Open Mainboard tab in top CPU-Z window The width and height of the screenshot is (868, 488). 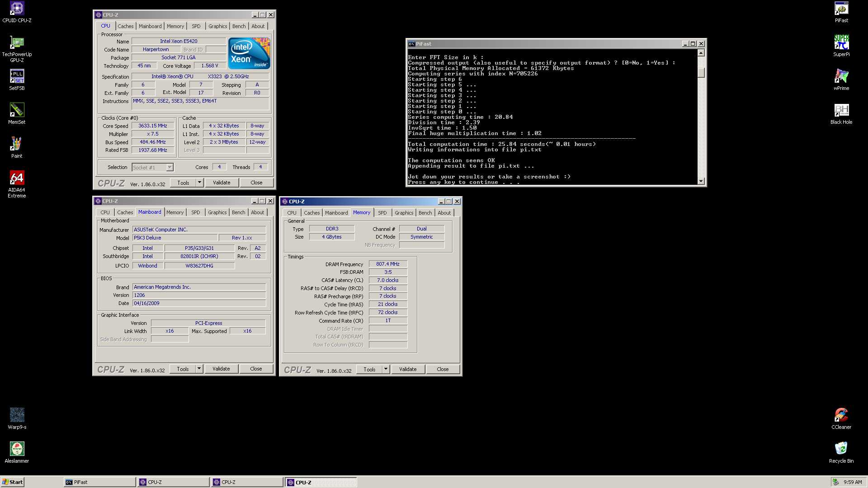click(x=150, y=26)
